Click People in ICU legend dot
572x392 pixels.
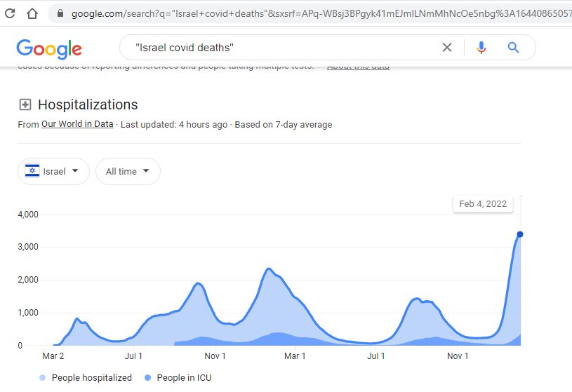point(148,378)
